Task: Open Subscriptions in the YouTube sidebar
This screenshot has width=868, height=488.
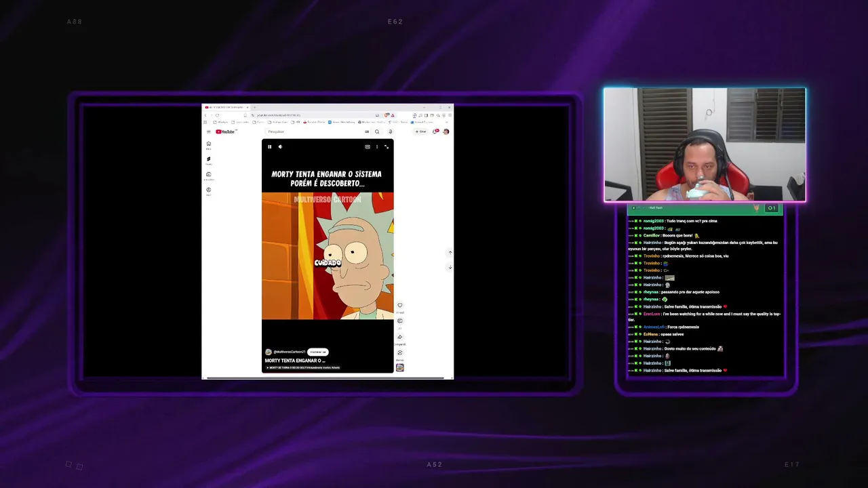Action: 209,176
